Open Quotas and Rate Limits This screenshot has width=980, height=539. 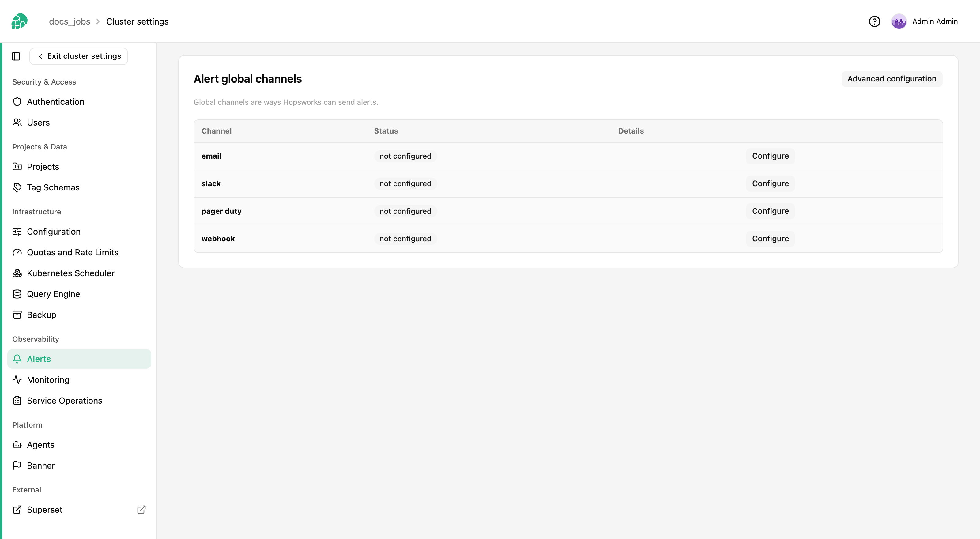click(79, 253)
